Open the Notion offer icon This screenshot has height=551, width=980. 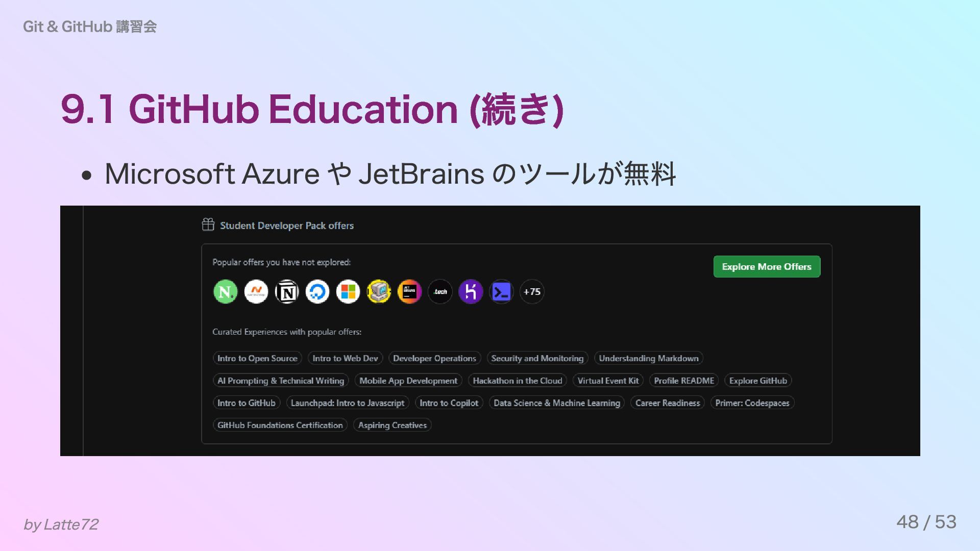(x=287, y=292)
